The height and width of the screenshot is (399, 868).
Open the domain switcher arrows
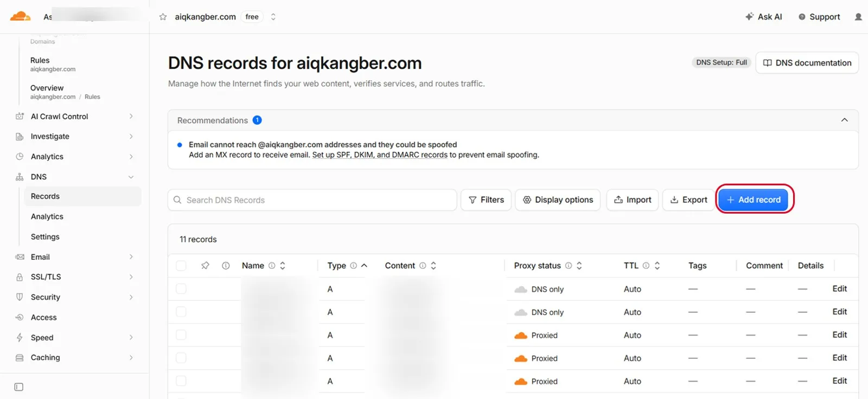pyautogui.click(x=273, y=17)
